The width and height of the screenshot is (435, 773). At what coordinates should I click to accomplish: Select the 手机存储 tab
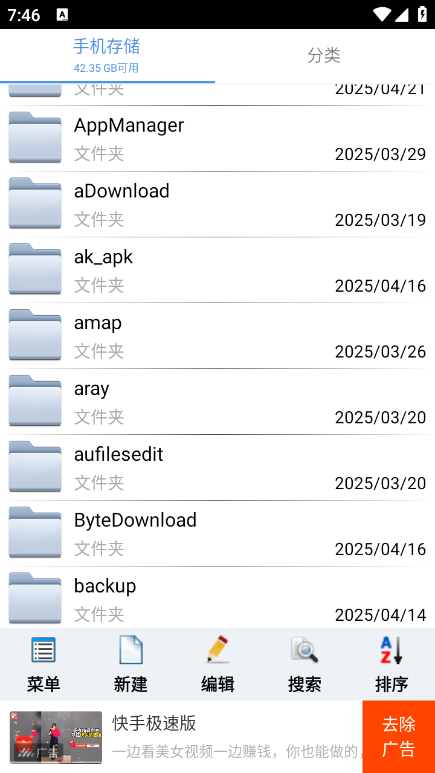click(x=107, y=55)
